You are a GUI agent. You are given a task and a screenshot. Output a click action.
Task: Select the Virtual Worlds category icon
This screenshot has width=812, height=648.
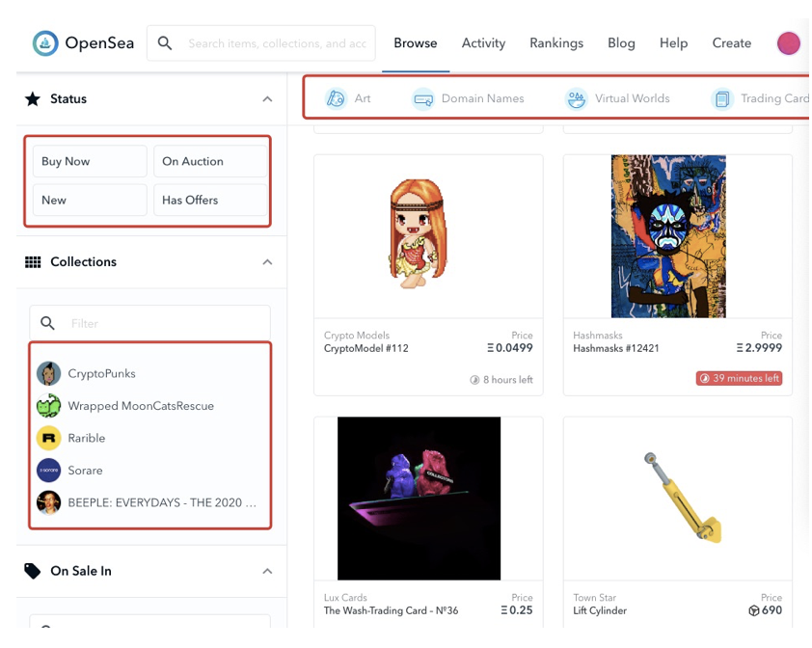click(576, 98)
